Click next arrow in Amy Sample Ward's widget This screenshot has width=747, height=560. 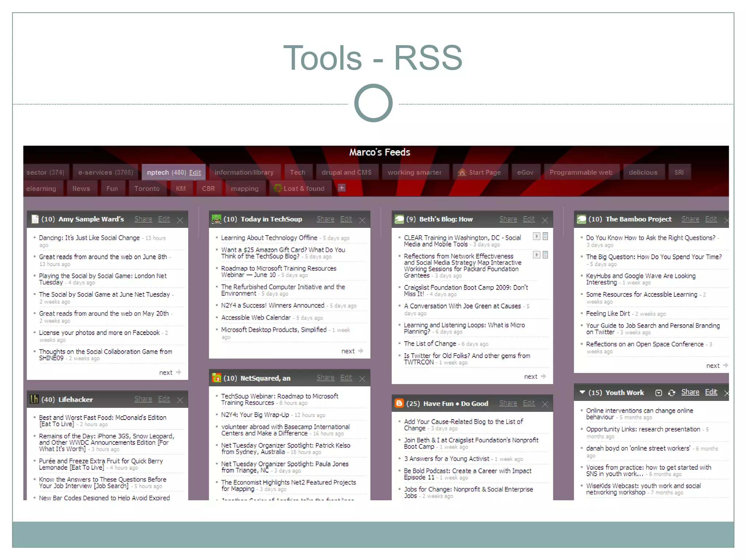click(178, 372)
